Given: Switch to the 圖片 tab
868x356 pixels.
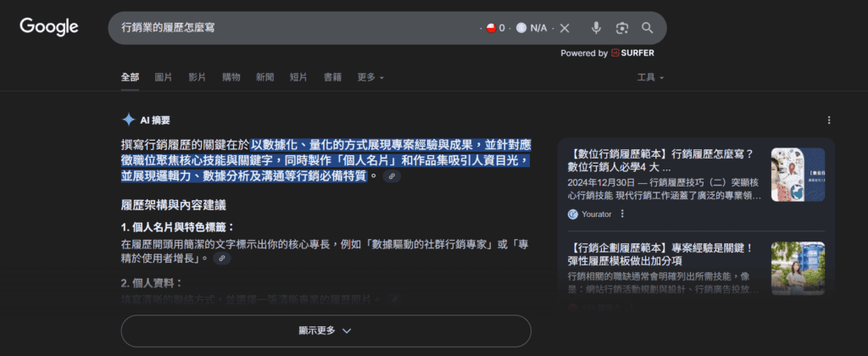Looking at the screenshot, I should (164, 77).
